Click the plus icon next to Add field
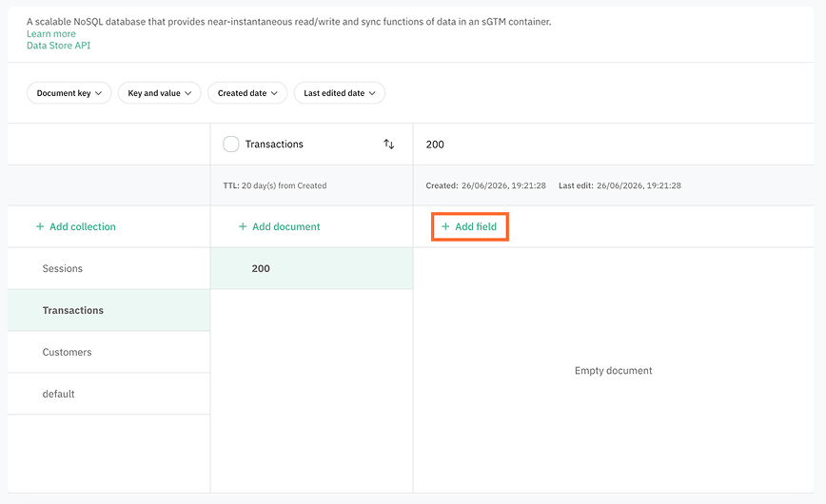Viewport: 826px width, 504px height. 445,226
